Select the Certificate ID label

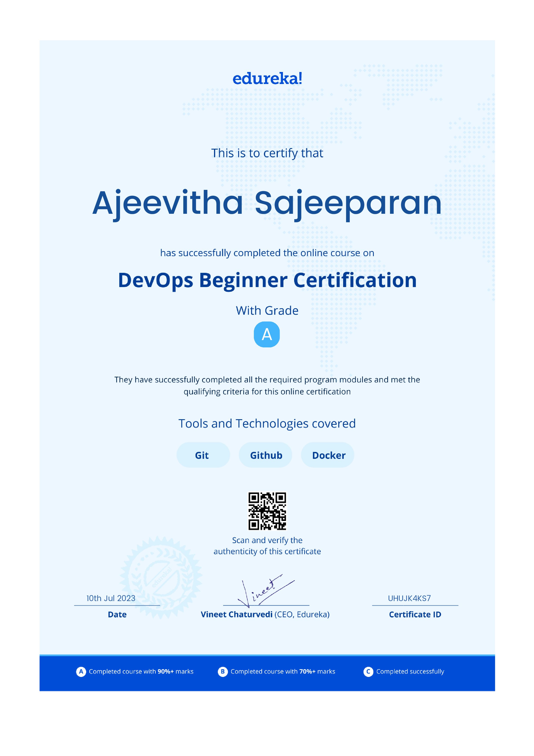415,614
